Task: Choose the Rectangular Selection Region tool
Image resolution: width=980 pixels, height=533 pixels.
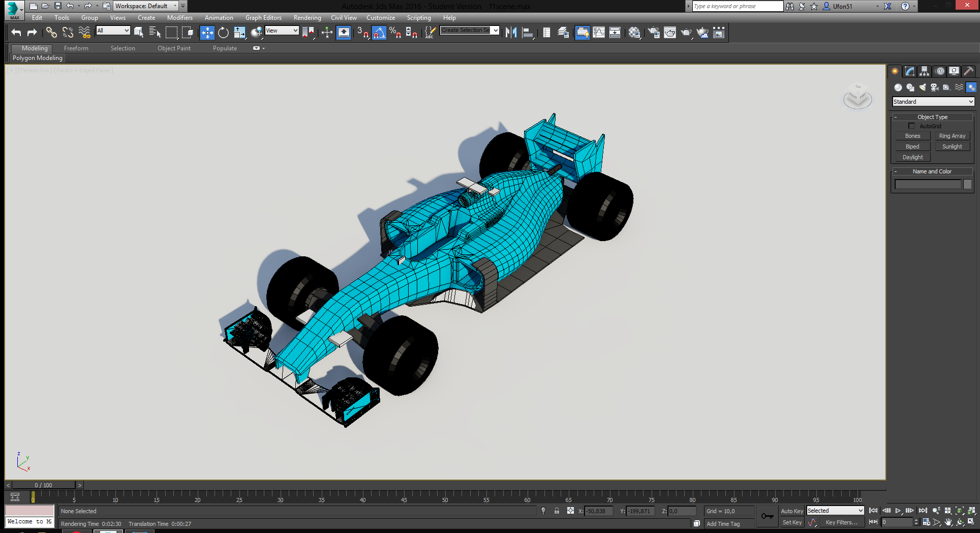Action: [172, 33]
